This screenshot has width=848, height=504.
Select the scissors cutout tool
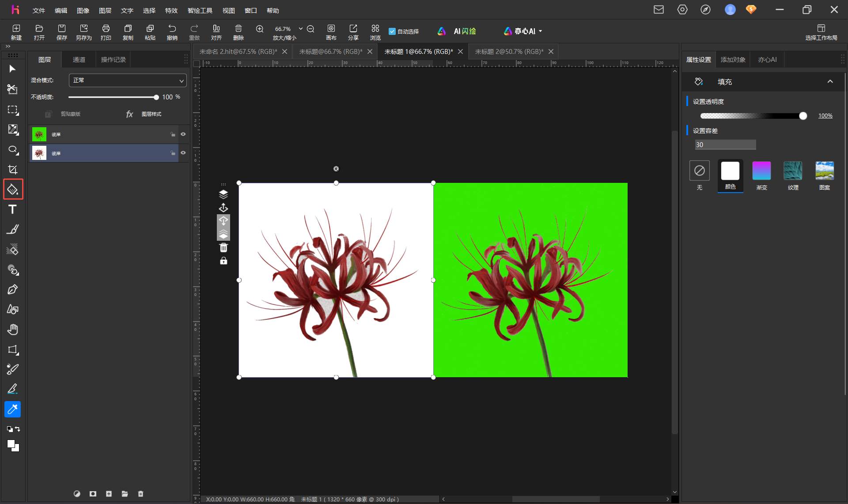[12, 89]
